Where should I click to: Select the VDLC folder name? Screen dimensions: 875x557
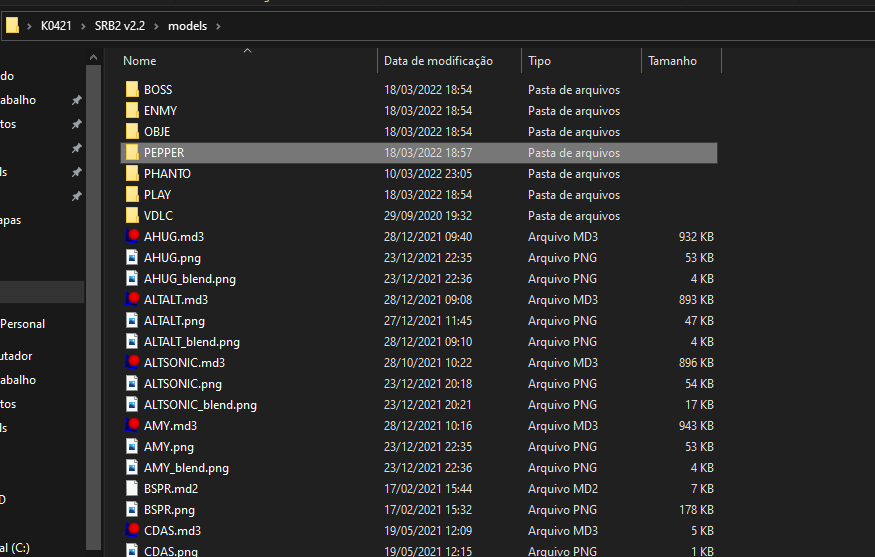click(x=158, y=215)
